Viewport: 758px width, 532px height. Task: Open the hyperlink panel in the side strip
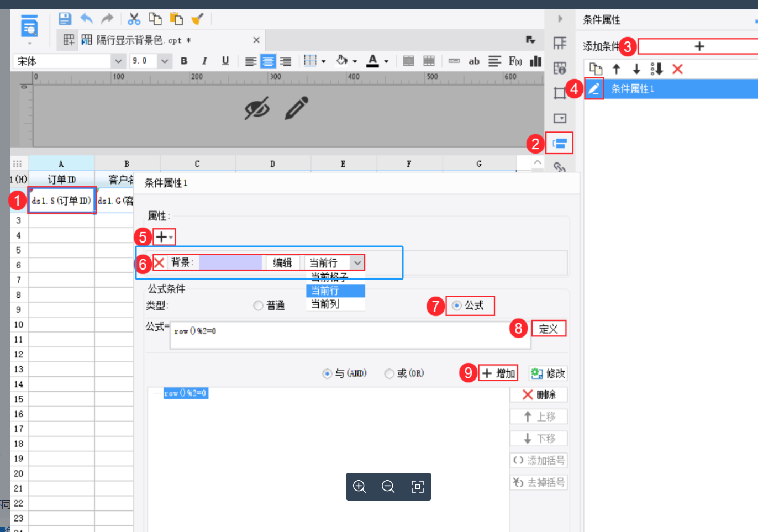pyautogui.click(x=560, y=167)
